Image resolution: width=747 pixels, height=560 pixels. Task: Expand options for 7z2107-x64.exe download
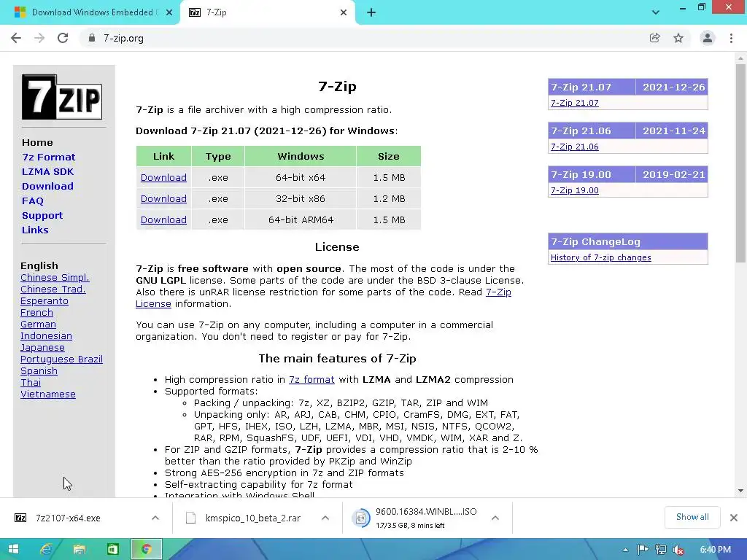pos(155,518)
